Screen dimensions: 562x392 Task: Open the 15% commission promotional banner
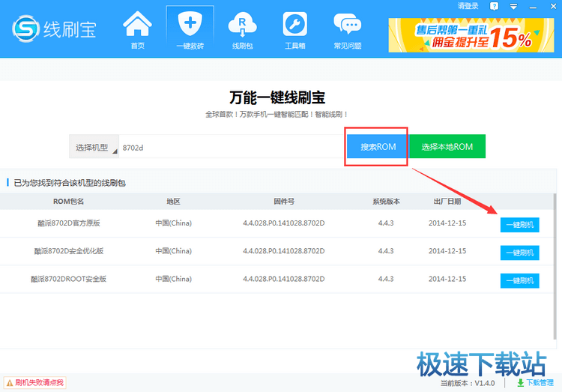coord(471,34)
